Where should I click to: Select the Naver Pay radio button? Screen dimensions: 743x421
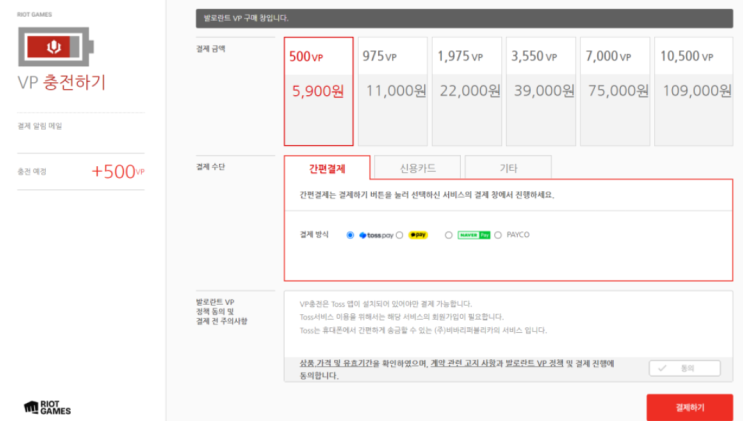(448, 235)
